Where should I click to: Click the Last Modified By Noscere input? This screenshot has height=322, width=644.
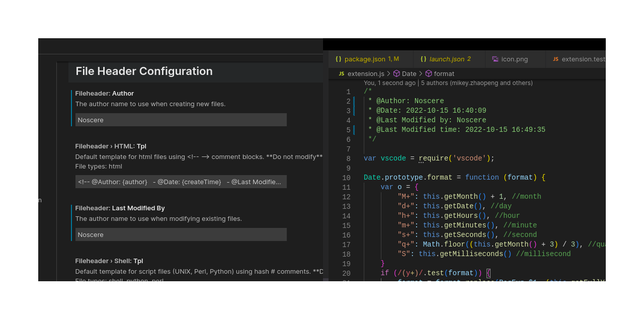pyautogui.click(x=181, y=234)
